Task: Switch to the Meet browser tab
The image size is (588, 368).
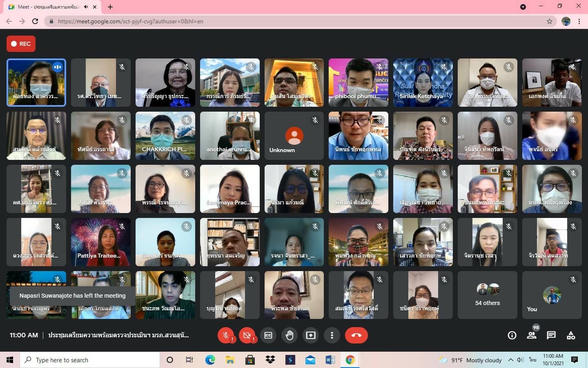Action: point(49,7)
